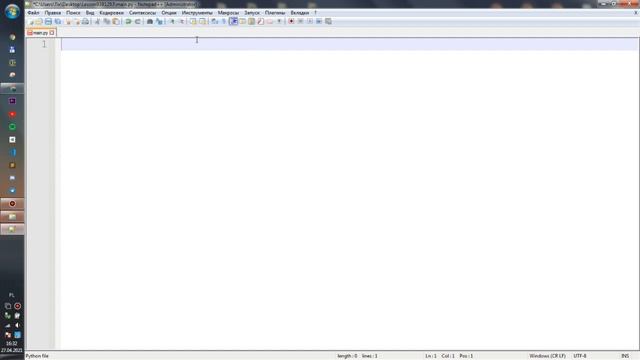Select the main.py document tab
The image size is (640, 360).
40,33
